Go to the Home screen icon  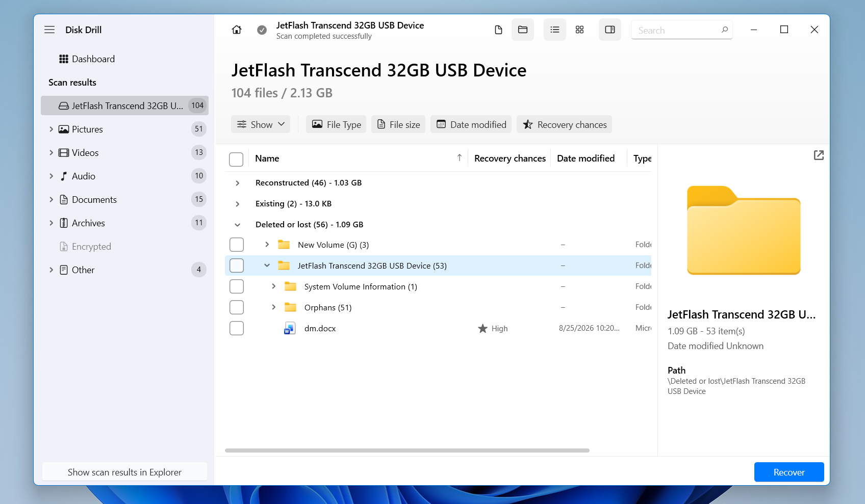pyautogui.click(x=237, y=30)
